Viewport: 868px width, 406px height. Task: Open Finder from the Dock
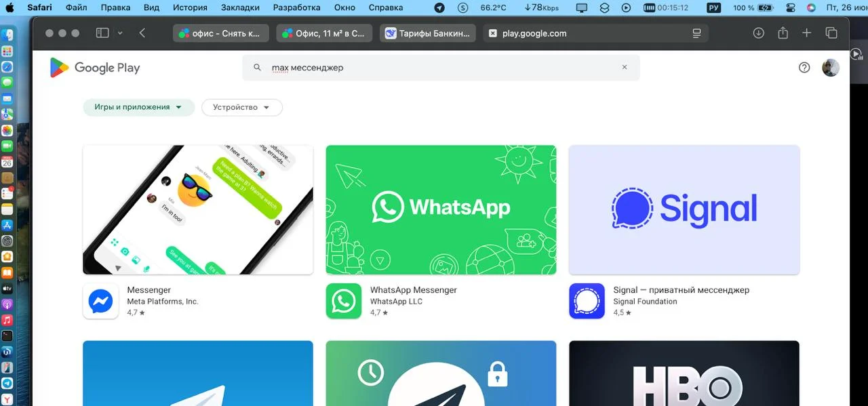pyautogui.click(x=7, y=35)
